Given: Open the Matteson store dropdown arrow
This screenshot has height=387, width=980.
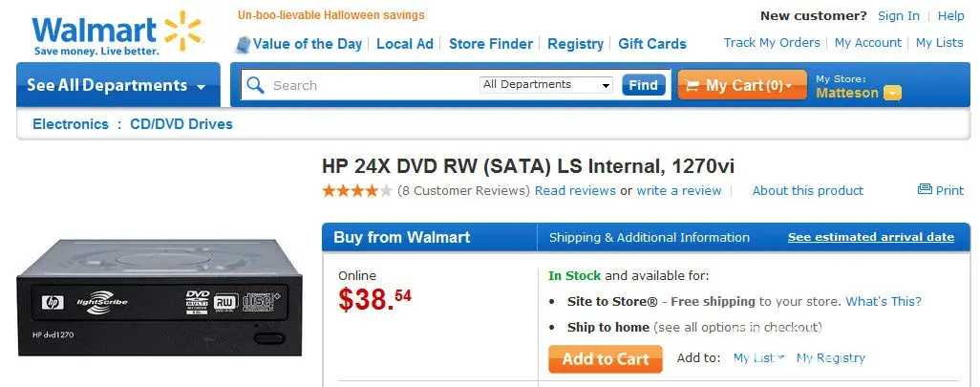Looking at the screenshot, I should point(892,93).
